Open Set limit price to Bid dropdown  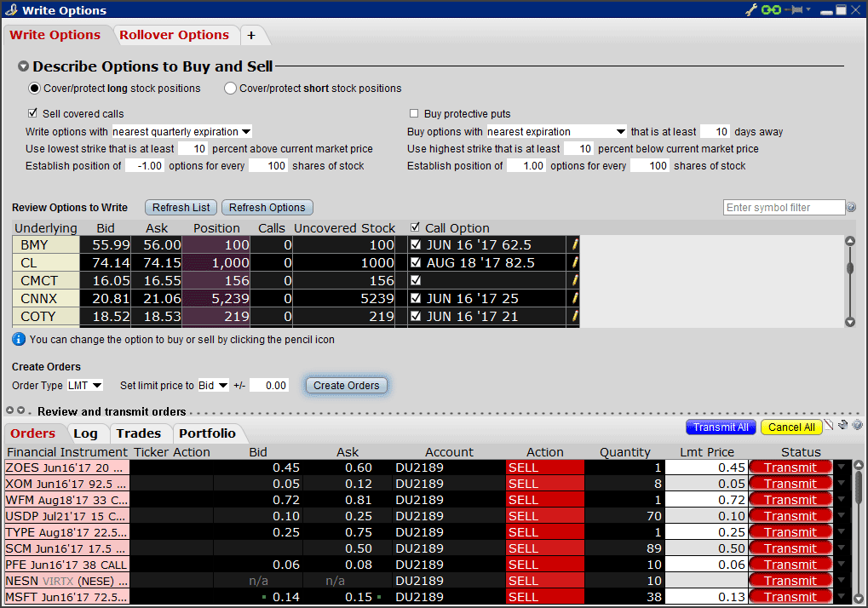click(213, 386)
